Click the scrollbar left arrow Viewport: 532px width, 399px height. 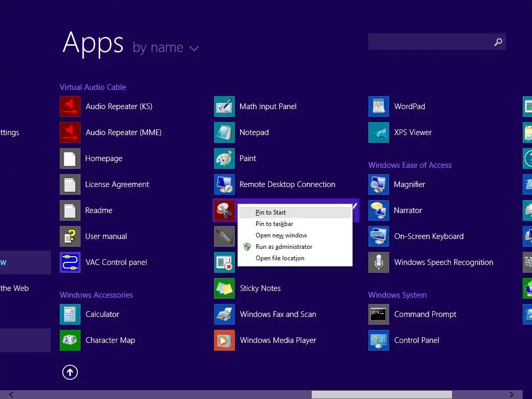(x=11, y=395)
